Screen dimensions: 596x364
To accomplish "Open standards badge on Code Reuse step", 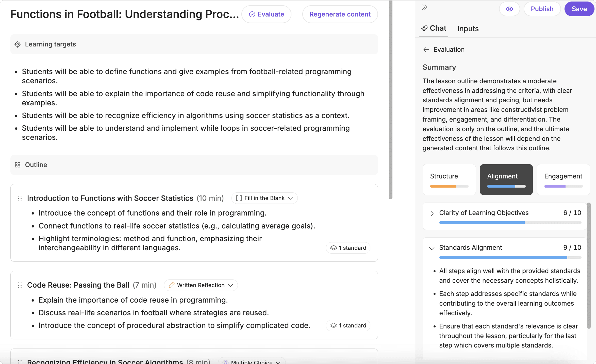I will coord(348,325).
